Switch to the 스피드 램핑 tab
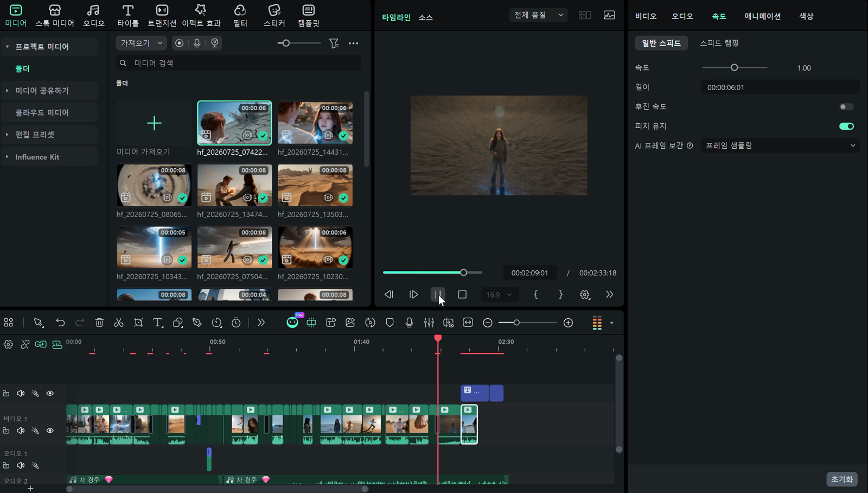 [x=719, y=43]
